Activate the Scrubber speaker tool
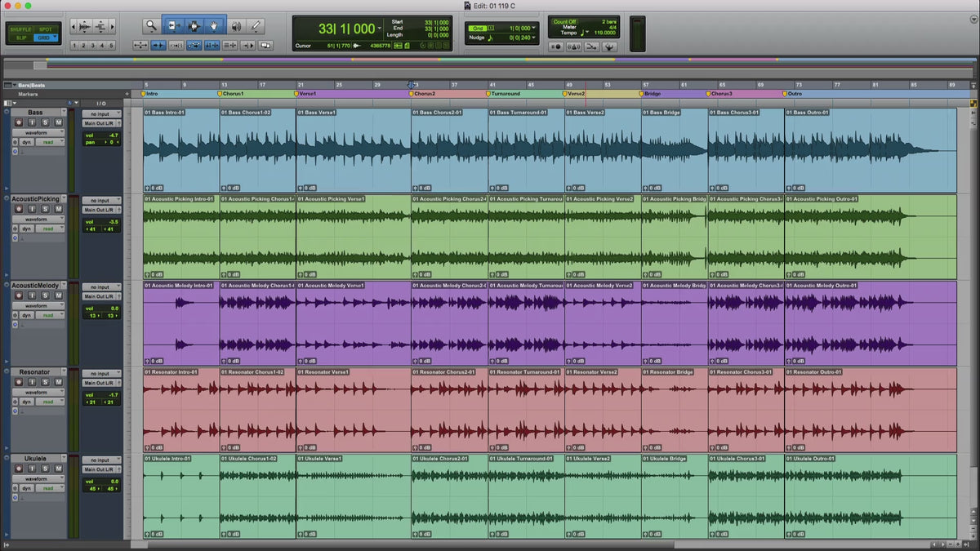The height and width of the screenshot is (551, 980). [x=236, y=26]
